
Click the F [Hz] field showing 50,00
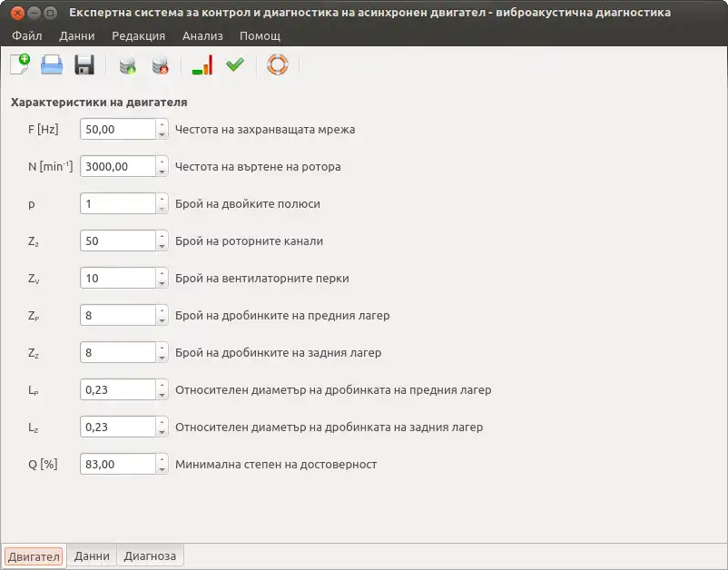(118, 129)
